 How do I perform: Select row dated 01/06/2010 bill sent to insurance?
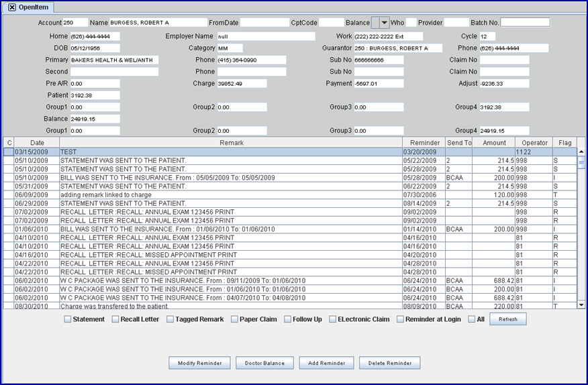pos(290,229)
